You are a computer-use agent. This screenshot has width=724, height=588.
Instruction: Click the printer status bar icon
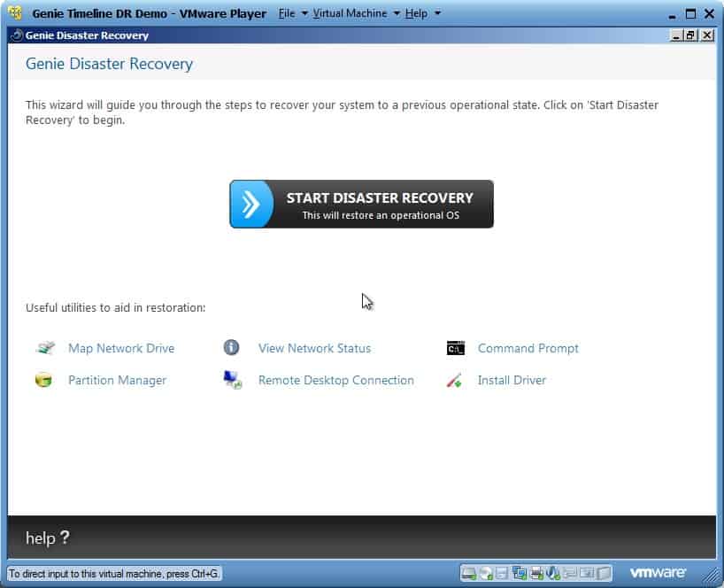[x=536, y=574]
